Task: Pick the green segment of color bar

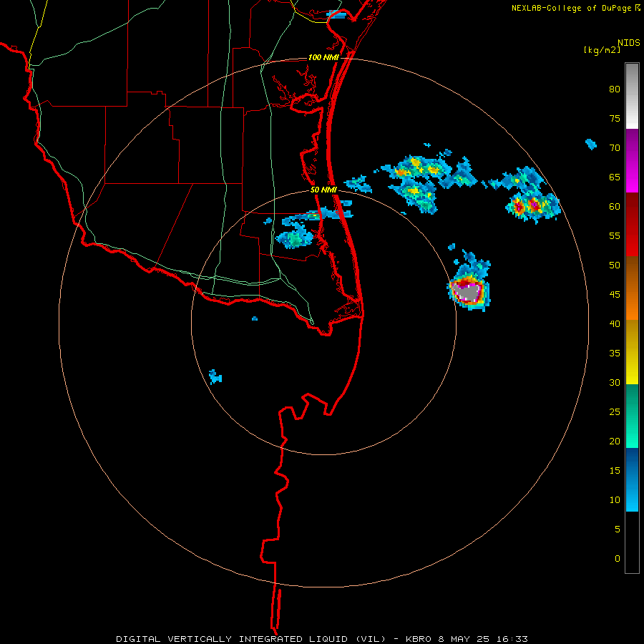Action: [632, 416]
